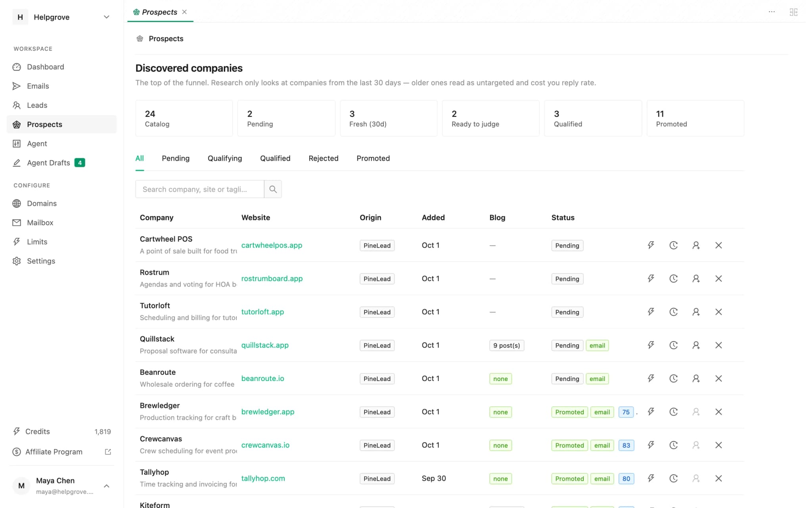Switch to the Pending filter tab
The width and height of the screenshot is (812, 508).
(176, 158)
